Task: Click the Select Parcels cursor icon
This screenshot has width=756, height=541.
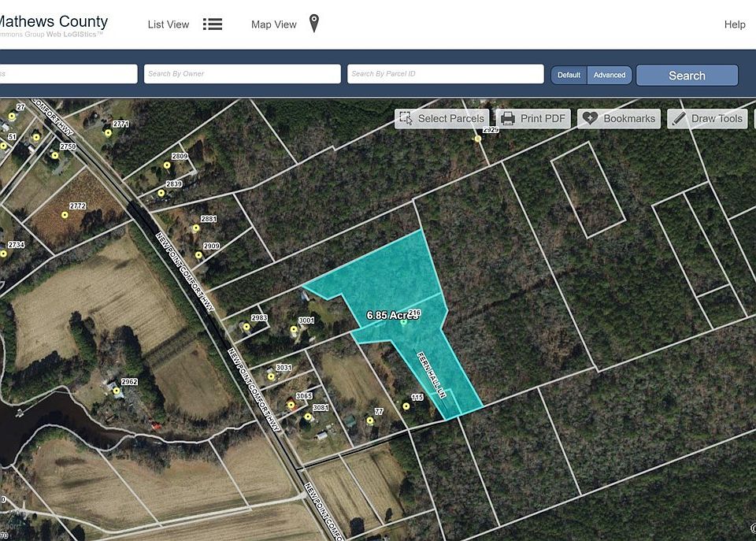Action: (x=406, y=118)
